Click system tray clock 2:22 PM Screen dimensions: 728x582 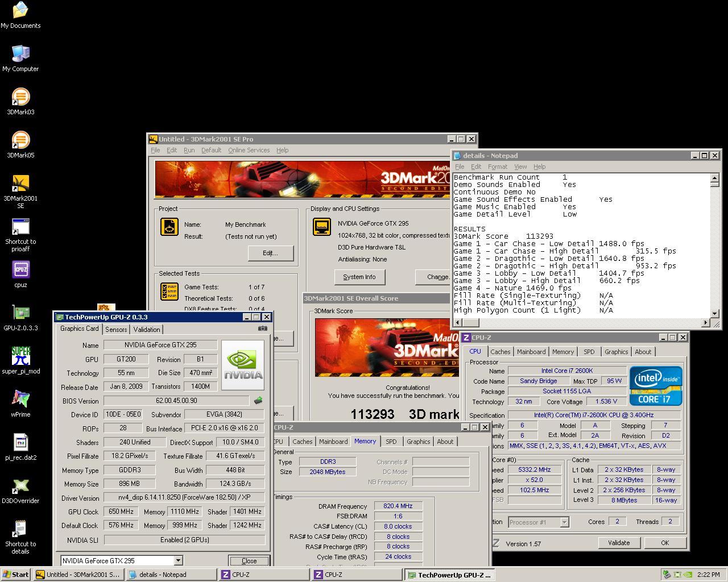pyautogui.click(x=709, y=575)
